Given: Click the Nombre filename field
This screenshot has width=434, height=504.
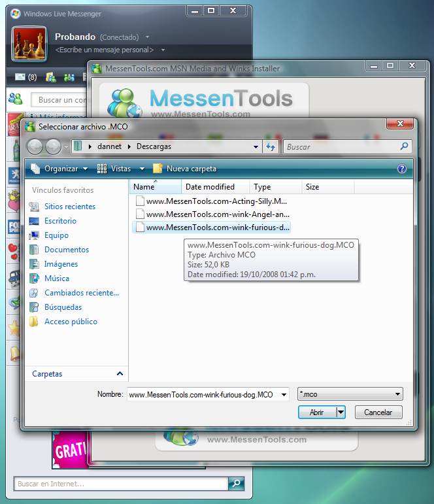Looking at the screenshot, I should coord(203,395).
